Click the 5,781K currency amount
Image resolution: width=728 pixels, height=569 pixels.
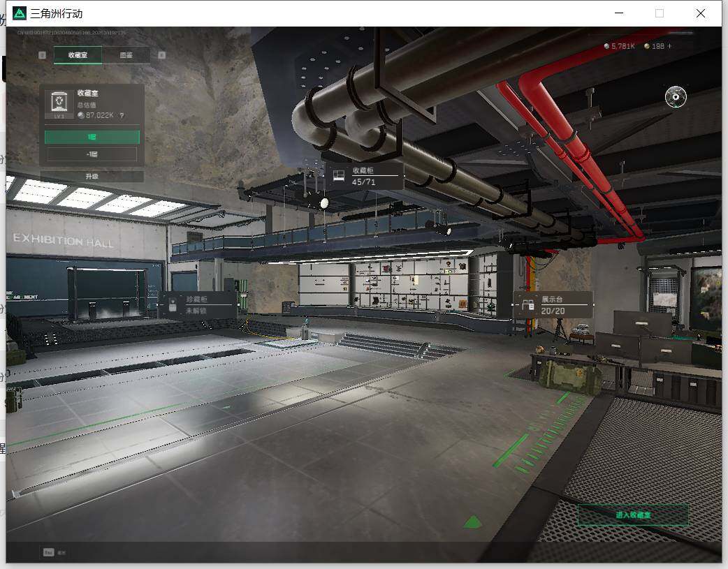(623, 46)
